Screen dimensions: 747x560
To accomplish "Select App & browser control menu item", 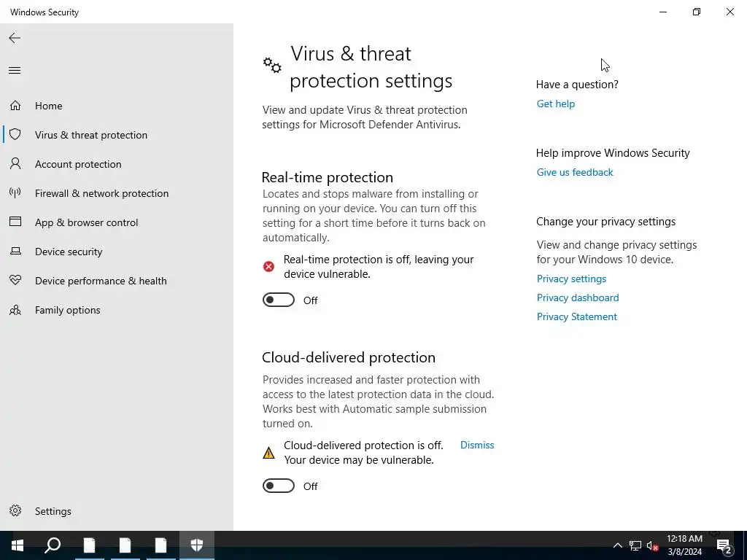I will [x=117, y=222].
